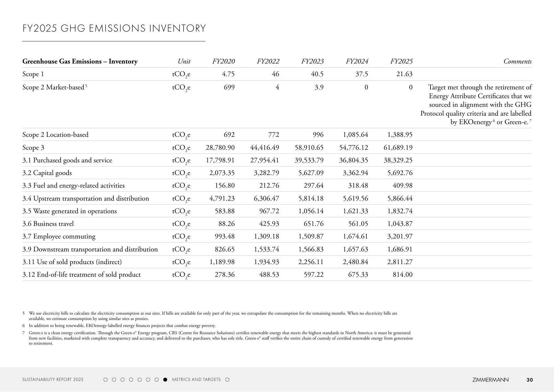
Task: Click the empty dot after Metrics and Targets label
Action: 227,380
